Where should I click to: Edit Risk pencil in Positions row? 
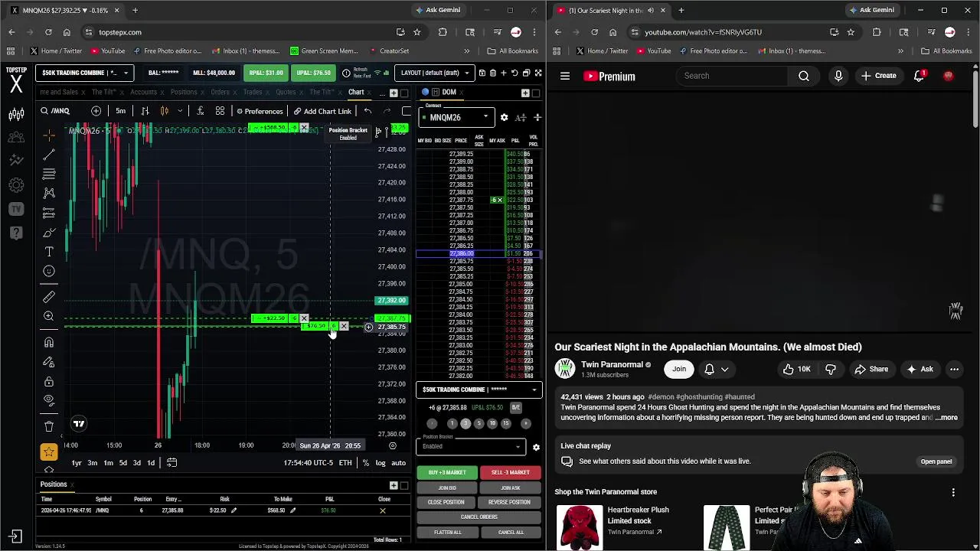(234, 510)
